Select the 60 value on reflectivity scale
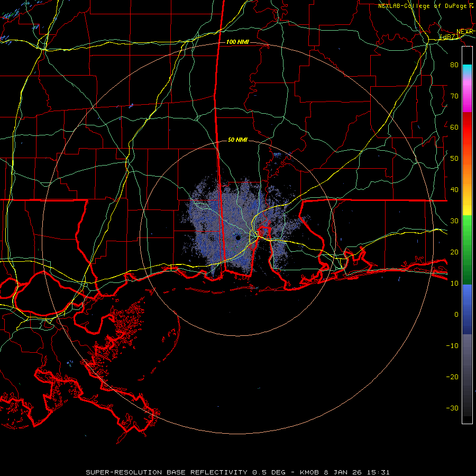The image size is (476, 476). [454, 127]
